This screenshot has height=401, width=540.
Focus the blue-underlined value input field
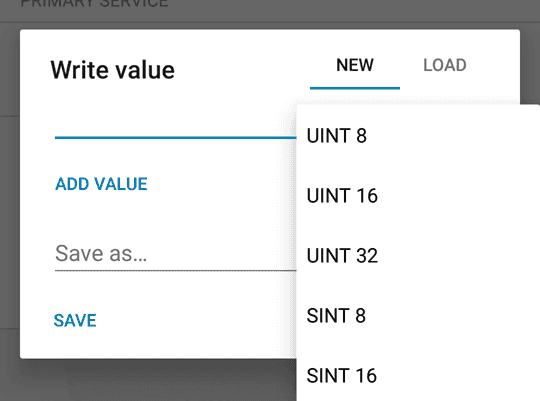pyautogui.click(x=175, y=124)
